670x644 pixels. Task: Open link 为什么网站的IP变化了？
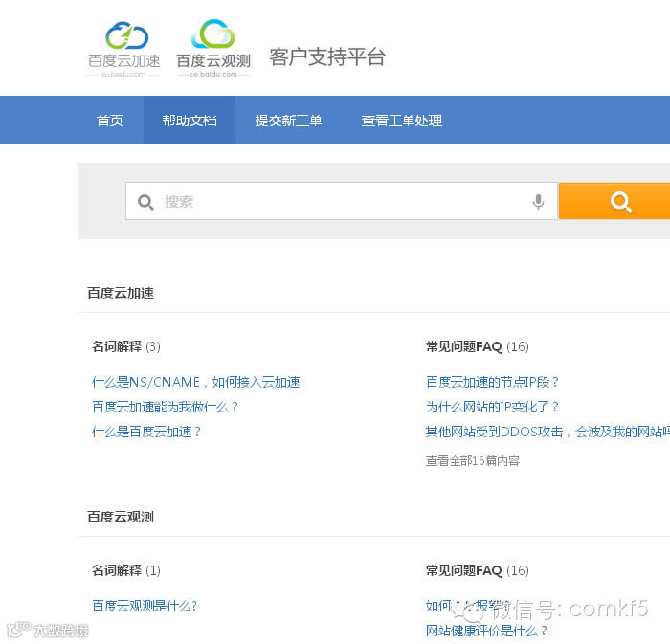(492, 407)
